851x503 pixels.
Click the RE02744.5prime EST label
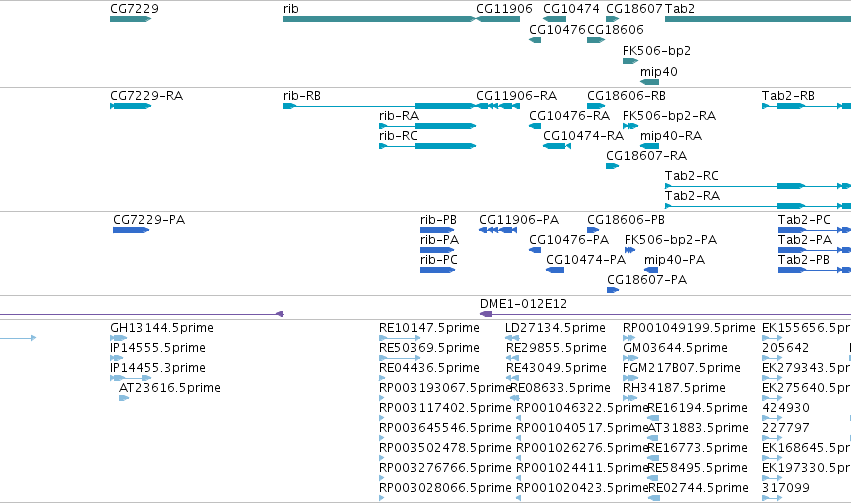(698, 488)
